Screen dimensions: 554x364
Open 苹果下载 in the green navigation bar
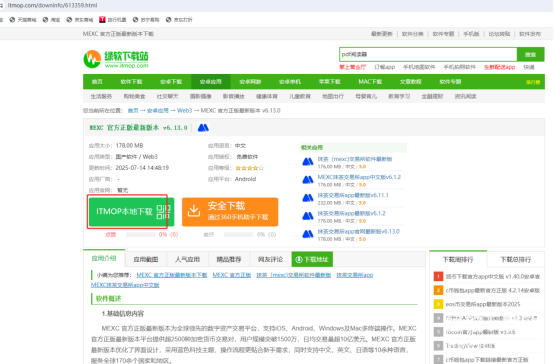[x=329, y=82]
